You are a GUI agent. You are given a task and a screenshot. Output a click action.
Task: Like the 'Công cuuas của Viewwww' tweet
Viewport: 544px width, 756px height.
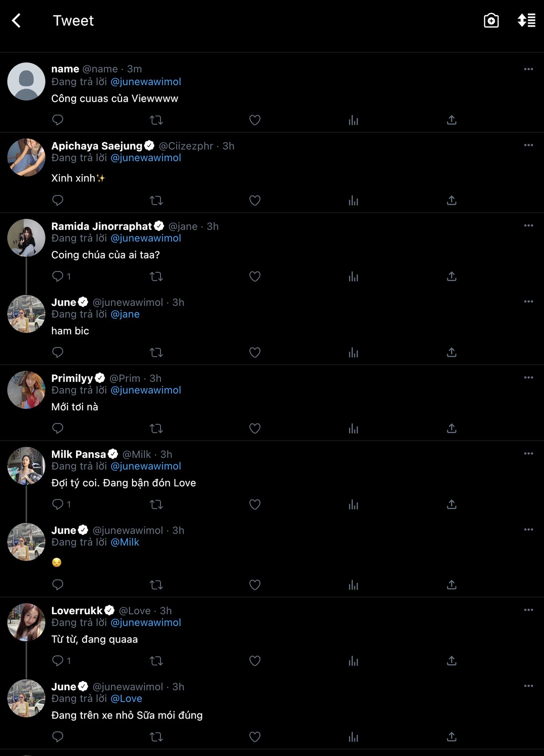[x=255, y=120]
